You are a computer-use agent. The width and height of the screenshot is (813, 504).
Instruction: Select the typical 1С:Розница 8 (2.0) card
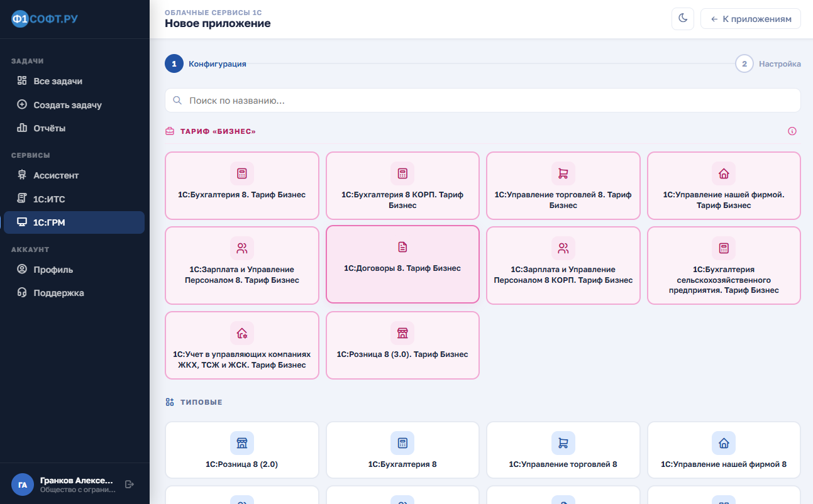pyautogui.click(x=242, y=450)
